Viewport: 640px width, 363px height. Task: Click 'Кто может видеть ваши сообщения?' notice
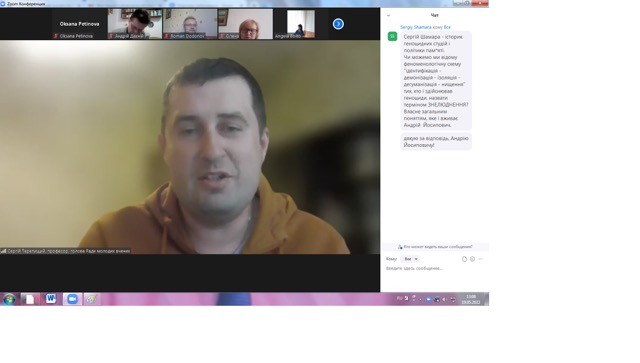(x=435, y=247)
